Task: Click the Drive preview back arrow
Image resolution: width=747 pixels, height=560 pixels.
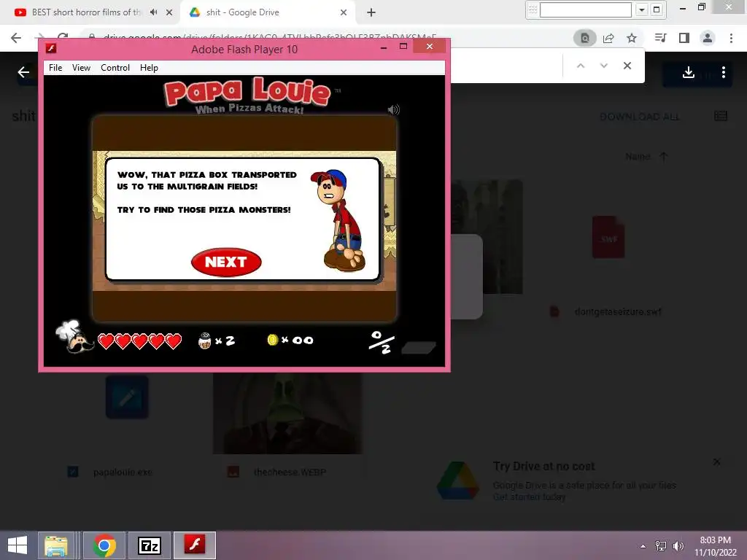Action: (x=24, y=72)
